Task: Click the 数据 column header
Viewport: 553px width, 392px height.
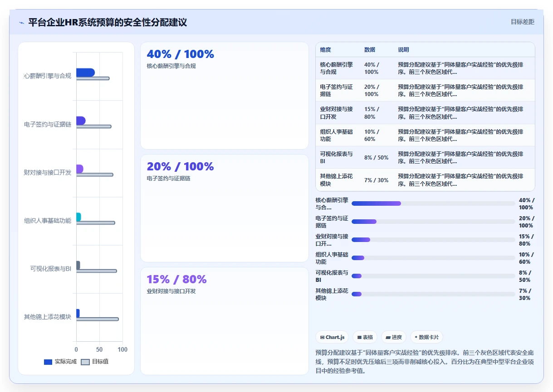Action: 370,49
